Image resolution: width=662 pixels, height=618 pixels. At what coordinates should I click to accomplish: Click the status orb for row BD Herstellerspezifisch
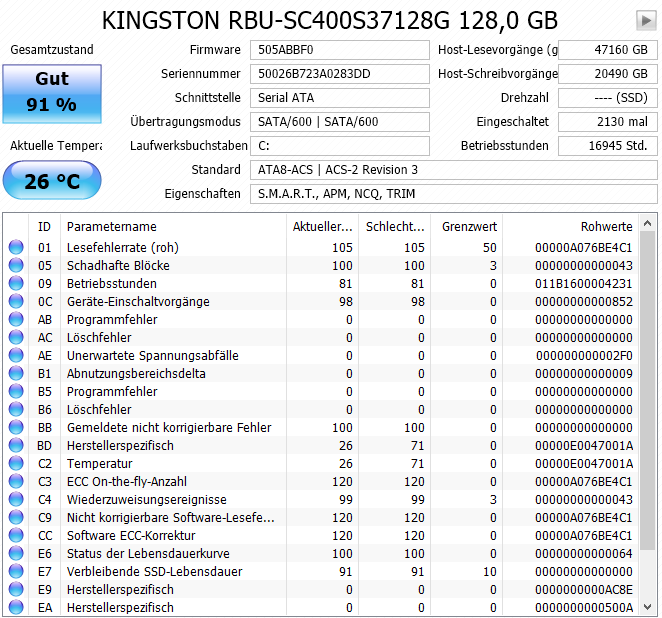pyautogui.click(x=16, y=445)
